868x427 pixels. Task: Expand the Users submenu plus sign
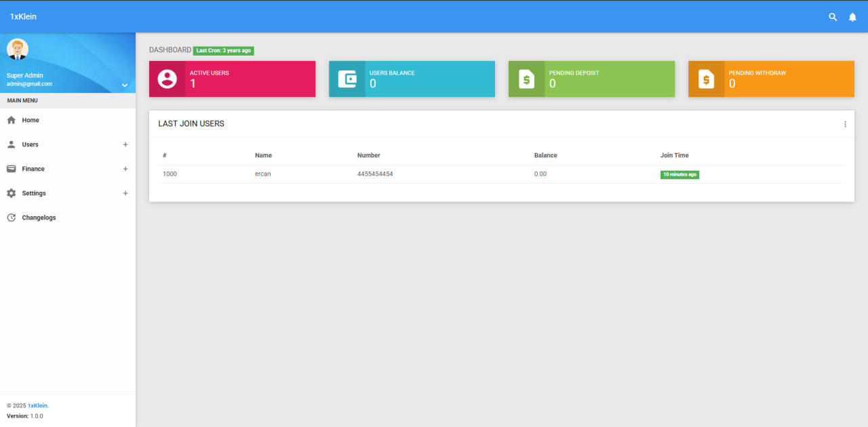[x=125, y=144]
